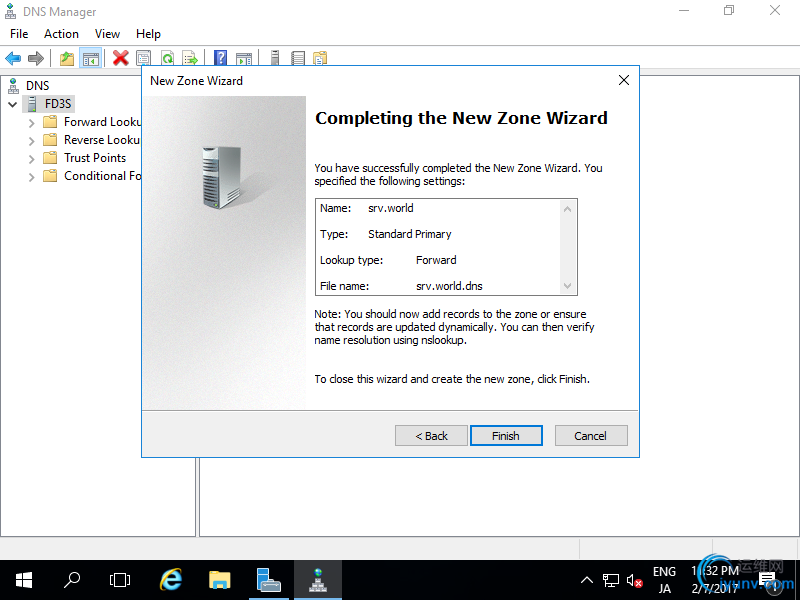Select the FD3S tree label

tap(58, 104)
